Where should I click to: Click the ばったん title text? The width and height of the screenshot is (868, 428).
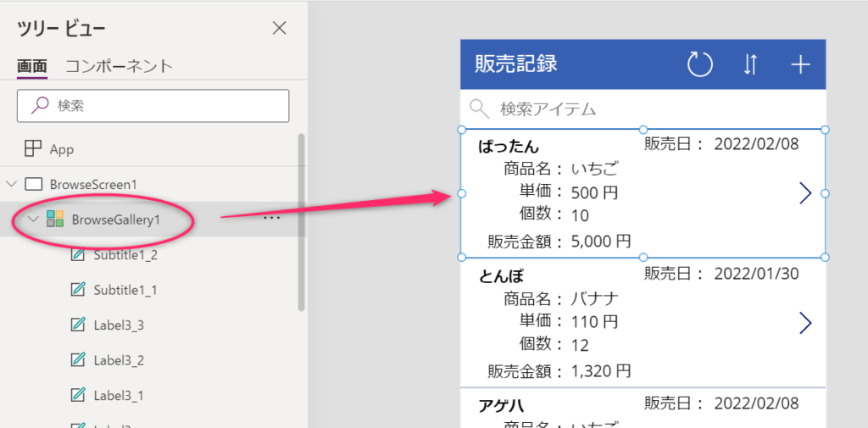click(x=509, y=147)
